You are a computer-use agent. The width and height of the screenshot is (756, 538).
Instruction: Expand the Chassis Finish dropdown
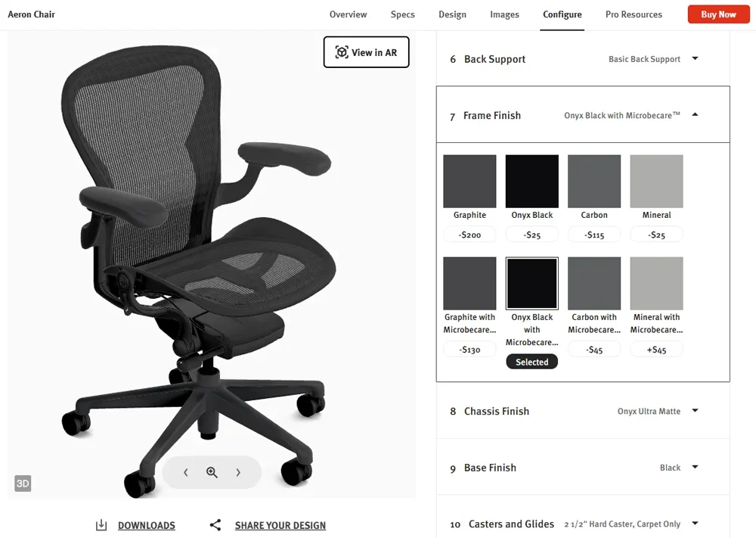click(695, 411)
